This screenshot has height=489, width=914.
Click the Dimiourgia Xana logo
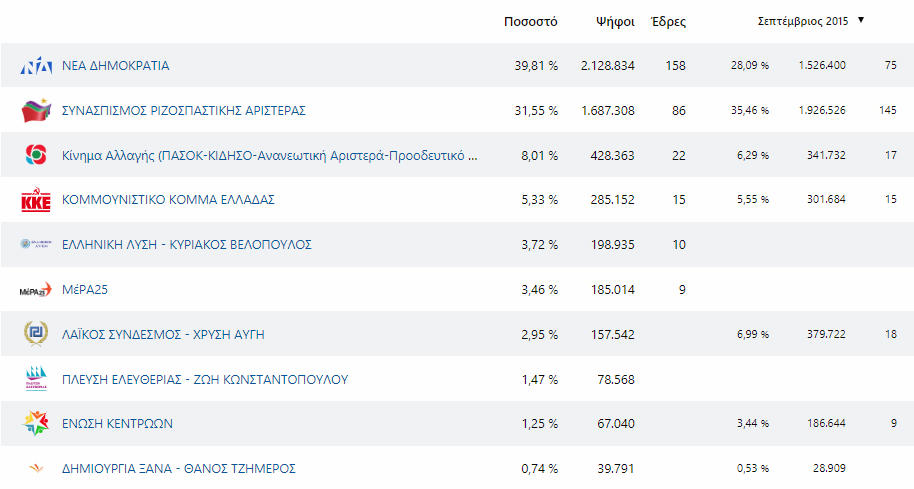(x=36, y=468)
